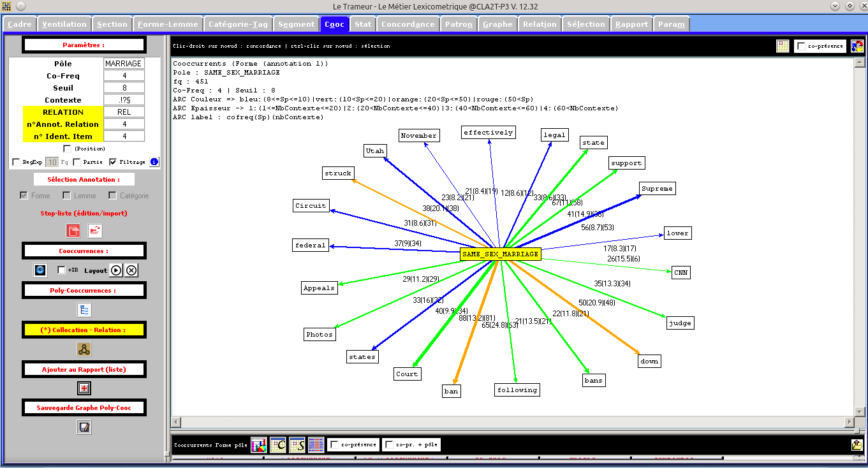The image size is (868, 468).
Task: Click the horizontal scrollbar right arrow
Action: (848, 422)
